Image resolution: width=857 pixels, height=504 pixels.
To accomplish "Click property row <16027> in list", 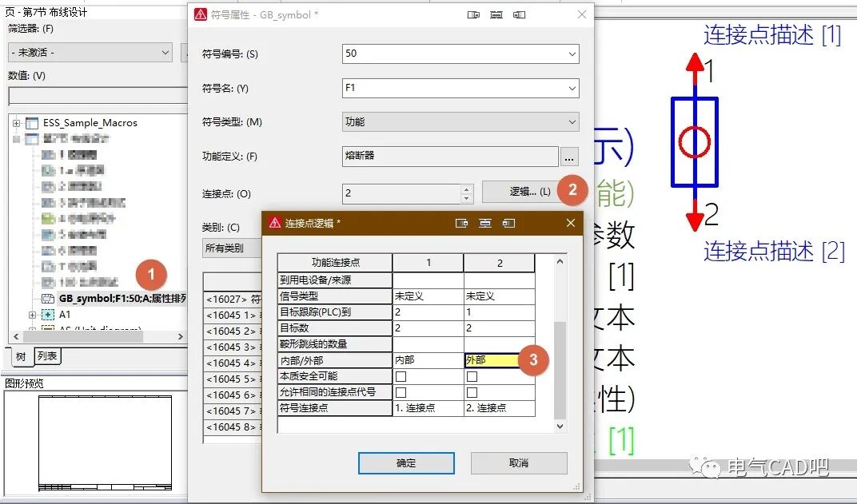I will coord(233,300).
